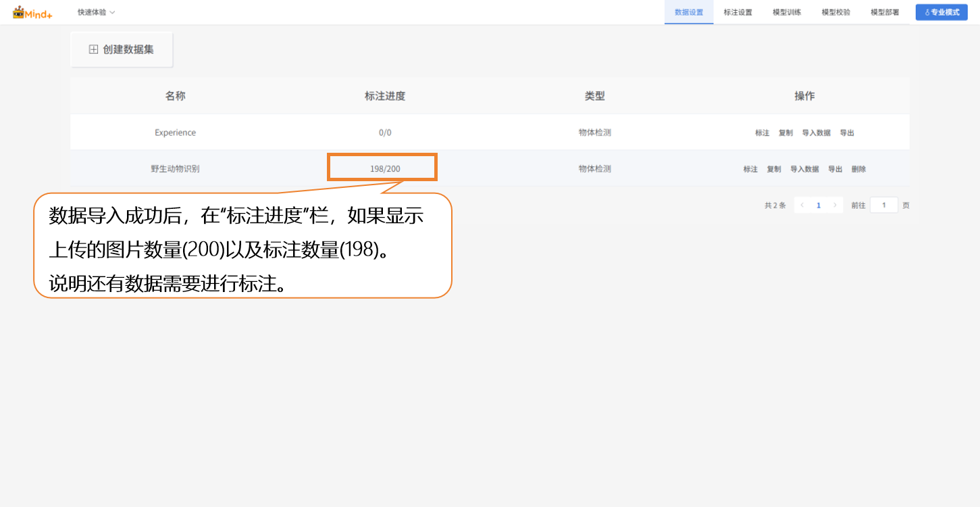The width and height of the screenshot is (980, 507).
Task: Export the Experience dataset with 导出
Action: click(x=847, y=133)
